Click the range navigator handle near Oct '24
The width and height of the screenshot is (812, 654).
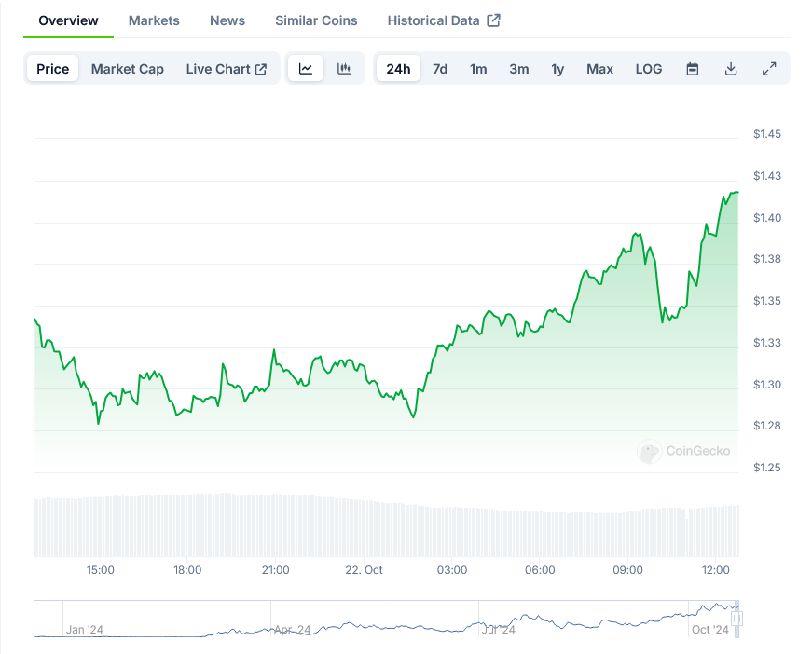pos(736,619)
